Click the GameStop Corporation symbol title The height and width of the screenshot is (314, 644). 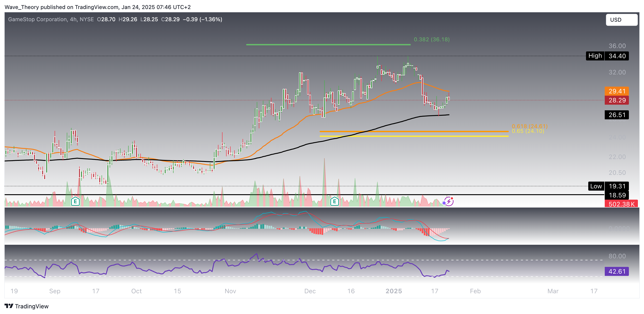pos(37,19)
